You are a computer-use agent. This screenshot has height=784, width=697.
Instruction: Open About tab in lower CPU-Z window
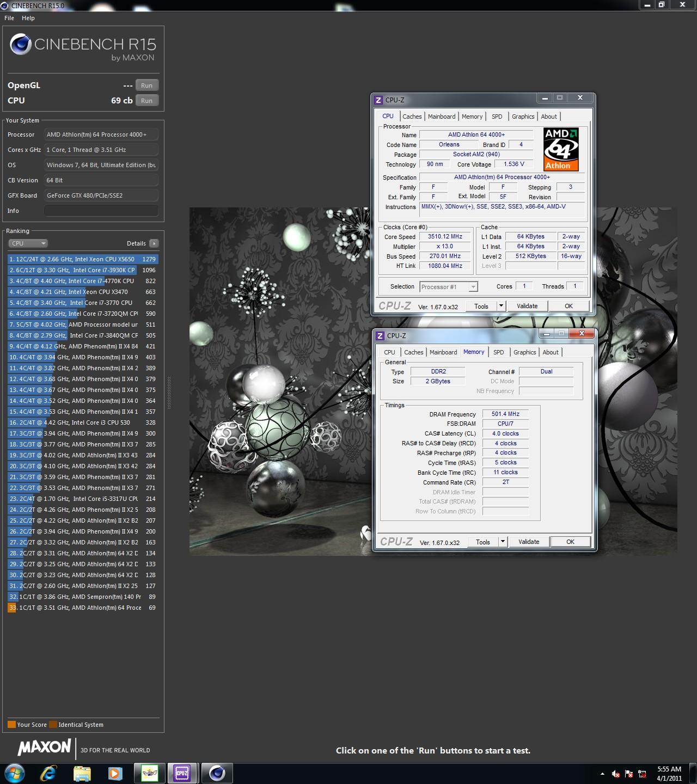pyautogui.click(x=551, y=352)
